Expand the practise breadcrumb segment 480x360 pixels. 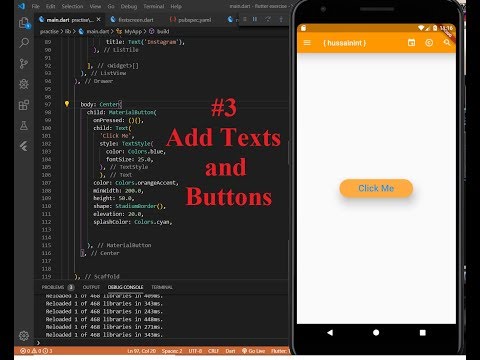49,31
